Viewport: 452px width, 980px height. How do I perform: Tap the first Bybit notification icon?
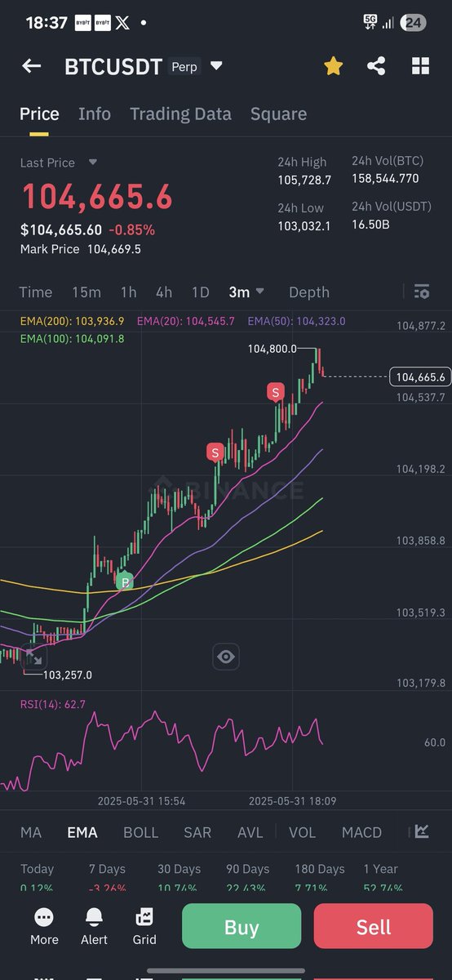82,24
